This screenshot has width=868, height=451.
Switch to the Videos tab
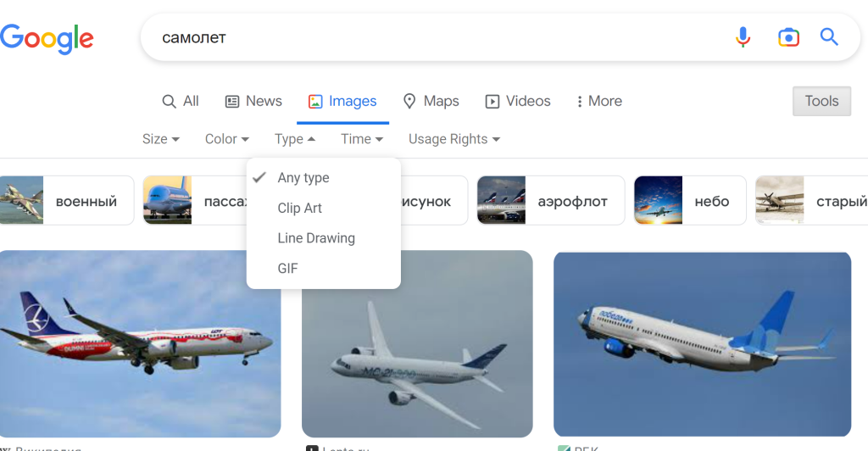[x=517, y=101]
